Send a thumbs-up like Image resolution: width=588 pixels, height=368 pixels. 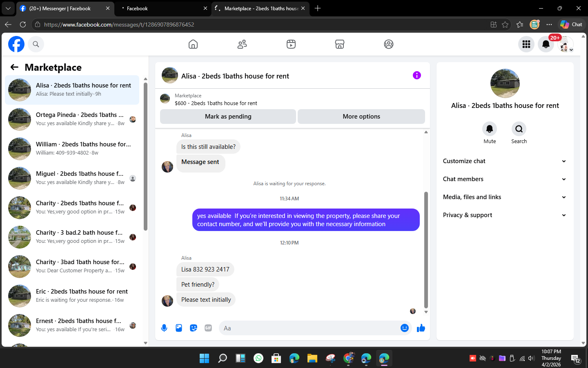click(x=421, y=328)
